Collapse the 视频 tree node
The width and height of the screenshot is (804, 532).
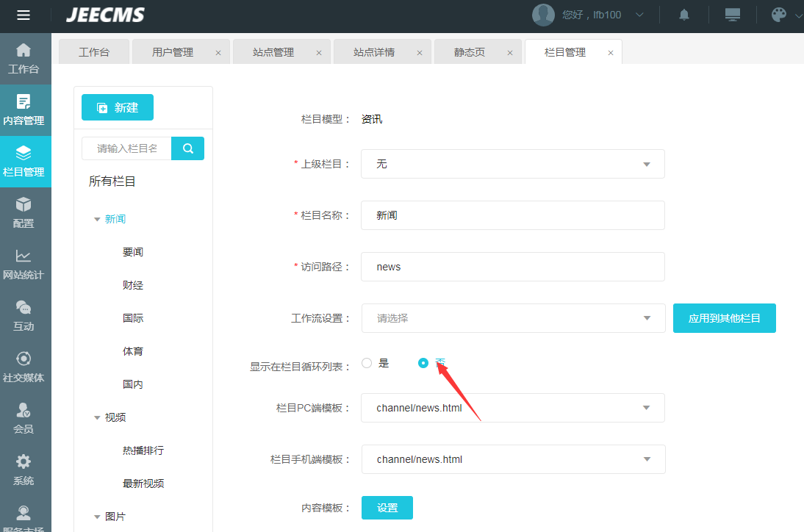(x=97, y=417)
